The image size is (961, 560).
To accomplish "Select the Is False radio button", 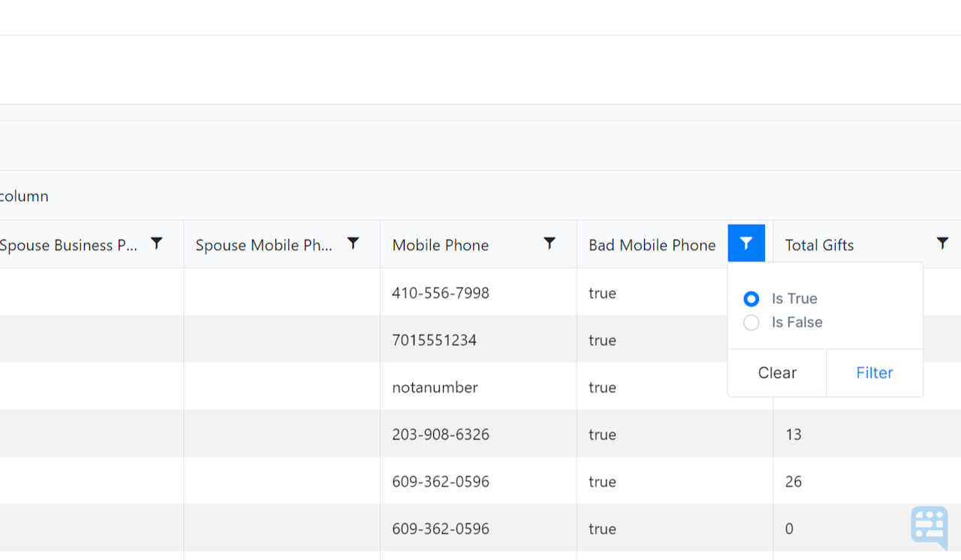I will pyautogui.click(x=751, y=322).
